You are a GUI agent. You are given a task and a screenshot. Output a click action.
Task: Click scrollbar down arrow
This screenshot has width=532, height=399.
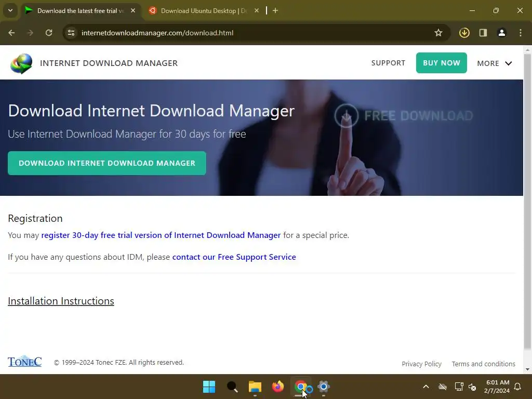click(527, 369)
